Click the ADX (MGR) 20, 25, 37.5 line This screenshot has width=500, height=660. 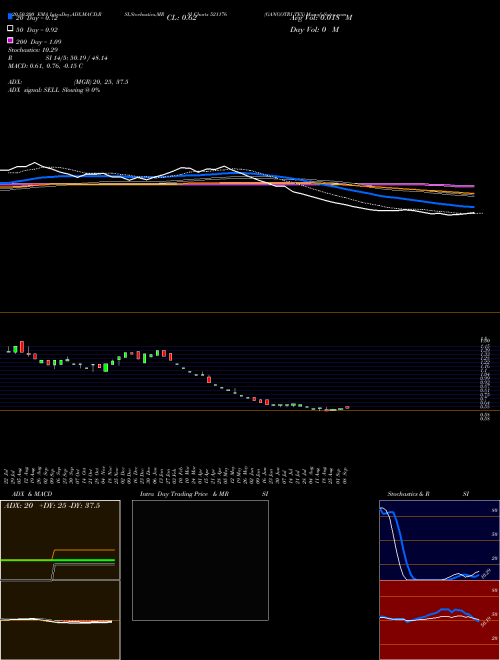pyautogui.click(x=68, y=82)
